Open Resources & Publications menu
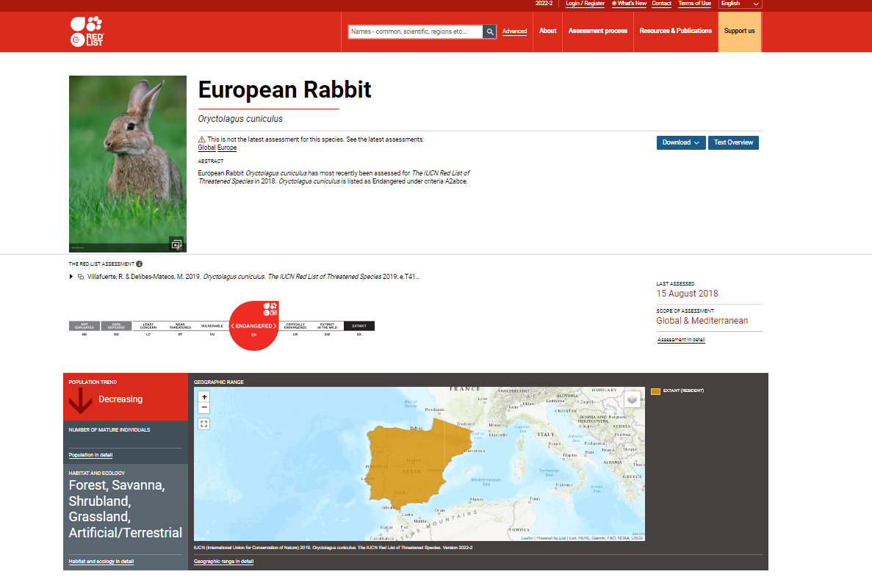Viewport: 872px width, 588px height. click(675, 31)
